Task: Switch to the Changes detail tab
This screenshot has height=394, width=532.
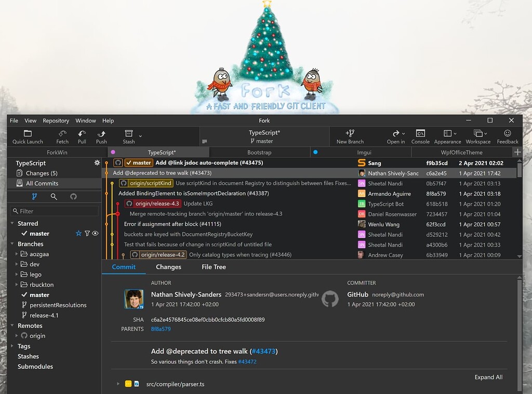Action: [x=168, y=267]
